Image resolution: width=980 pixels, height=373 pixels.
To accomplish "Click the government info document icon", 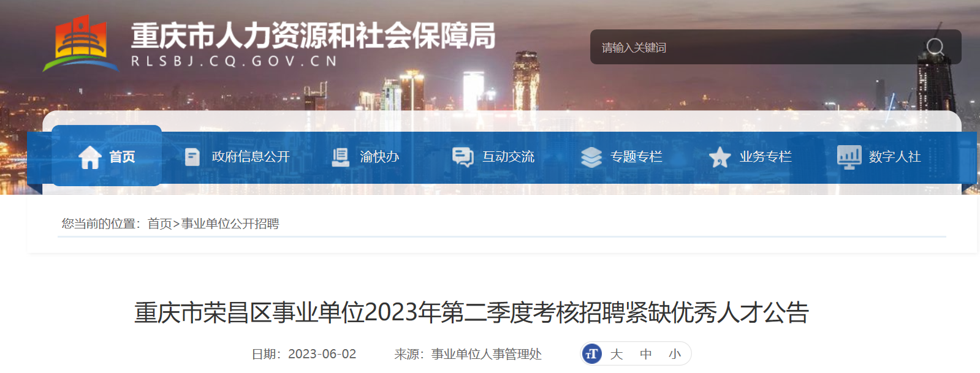I will click(192, 157).
